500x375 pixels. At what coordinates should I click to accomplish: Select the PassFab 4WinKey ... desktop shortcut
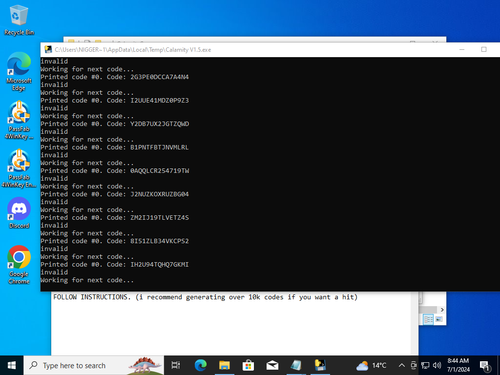[x=19, y=120]
